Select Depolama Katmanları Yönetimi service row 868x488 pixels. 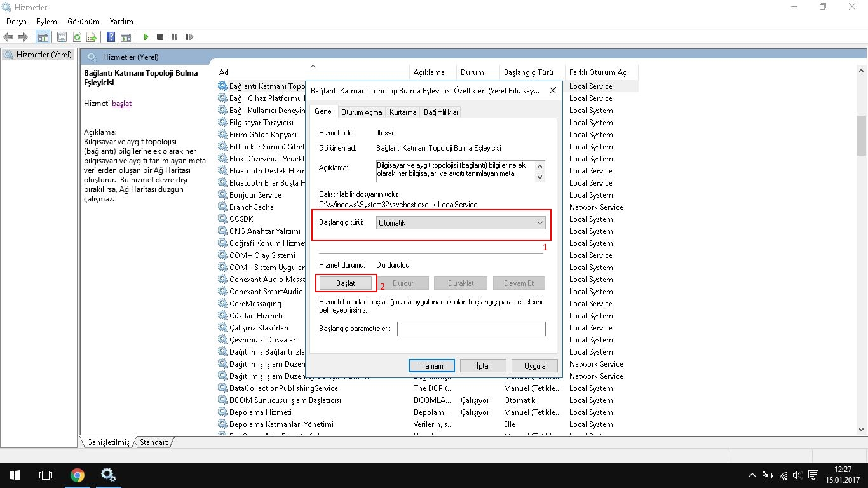pos(428,424)
